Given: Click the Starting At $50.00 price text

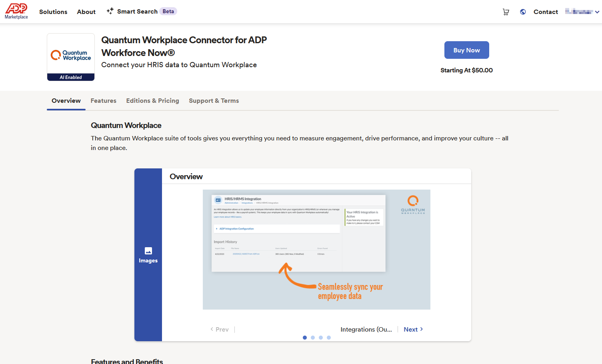Looking at the screenshot, I should (x=466, y=70).
